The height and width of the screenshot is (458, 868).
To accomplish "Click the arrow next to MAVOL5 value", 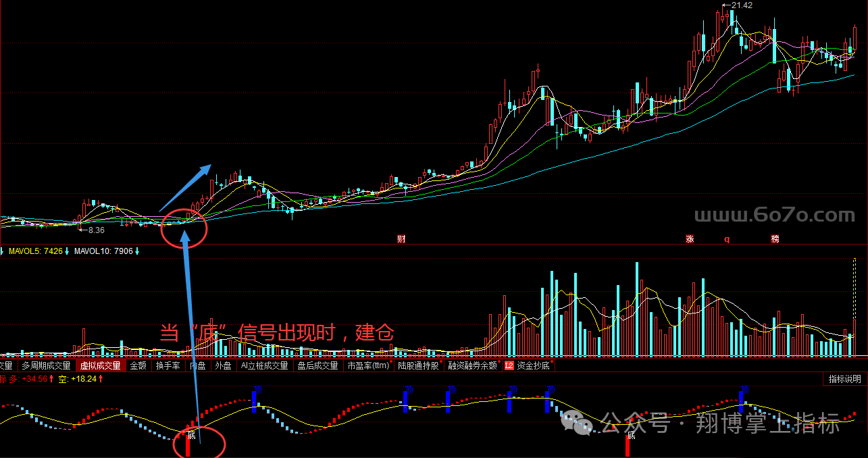I will 67,251.
